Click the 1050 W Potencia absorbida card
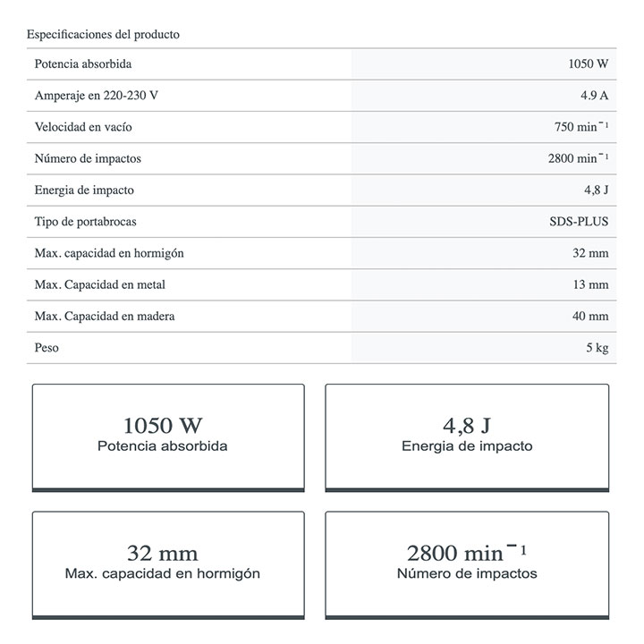The height and width of the screenshot is (644, 644). pos(168,436)
